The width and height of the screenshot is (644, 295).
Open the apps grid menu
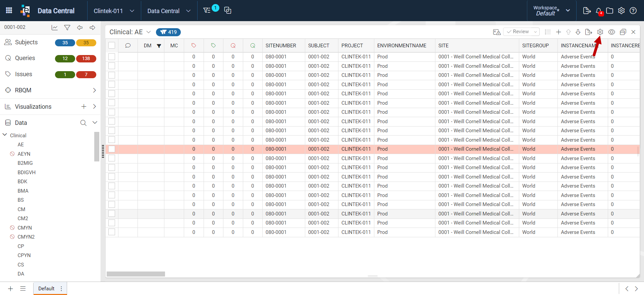pos(9,10)
